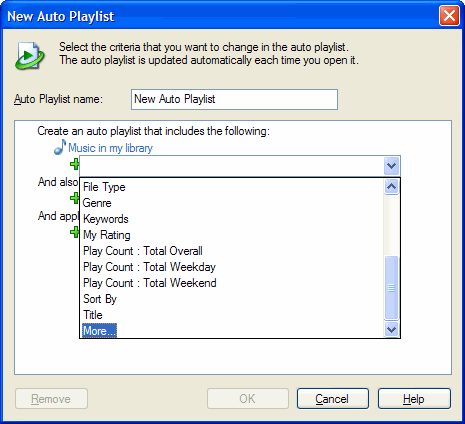Click the list scrollbar down arrow

click(391, 330)
